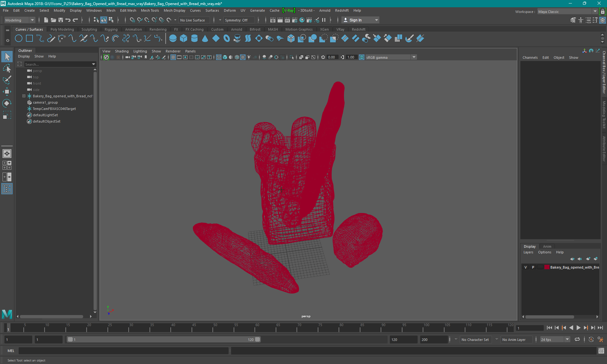This screenshot has width=607, height=364.
Task: Select the Move tool in toolbar
Action: (7, 93)
